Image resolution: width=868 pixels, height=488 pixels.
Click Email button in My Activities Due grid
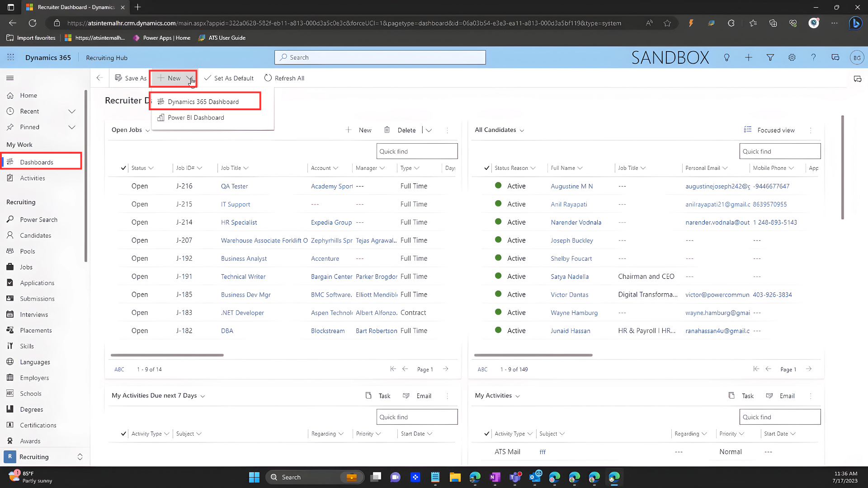(x=417, y=396)
